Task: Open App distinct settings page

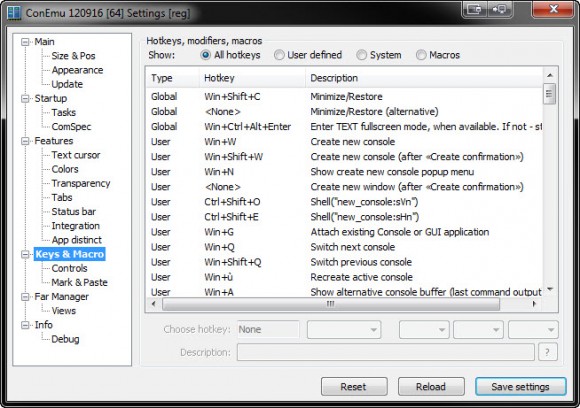Action: coord(77,240)
